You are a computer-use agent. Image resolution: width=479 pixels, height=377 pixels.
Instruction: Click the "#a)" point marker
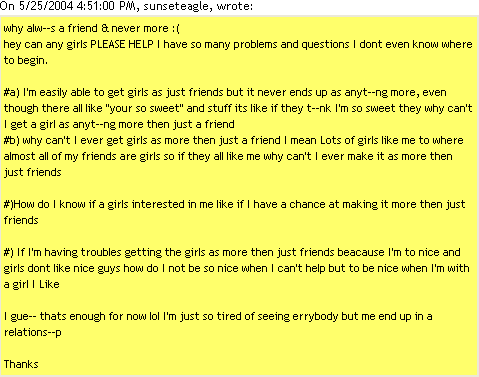tap(12, 92)
